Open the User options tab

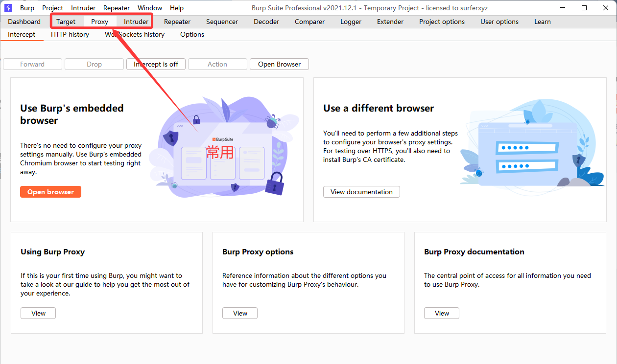click(499, 22)
